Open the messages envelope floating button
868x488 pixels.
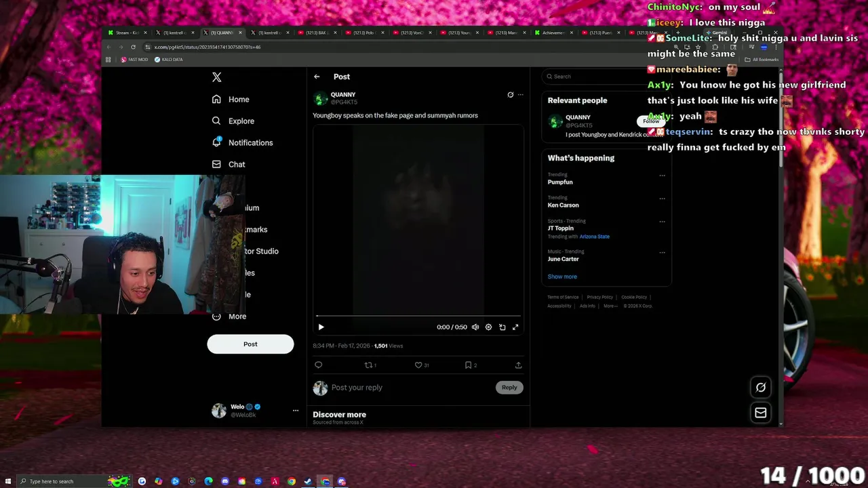click(761, 413)
